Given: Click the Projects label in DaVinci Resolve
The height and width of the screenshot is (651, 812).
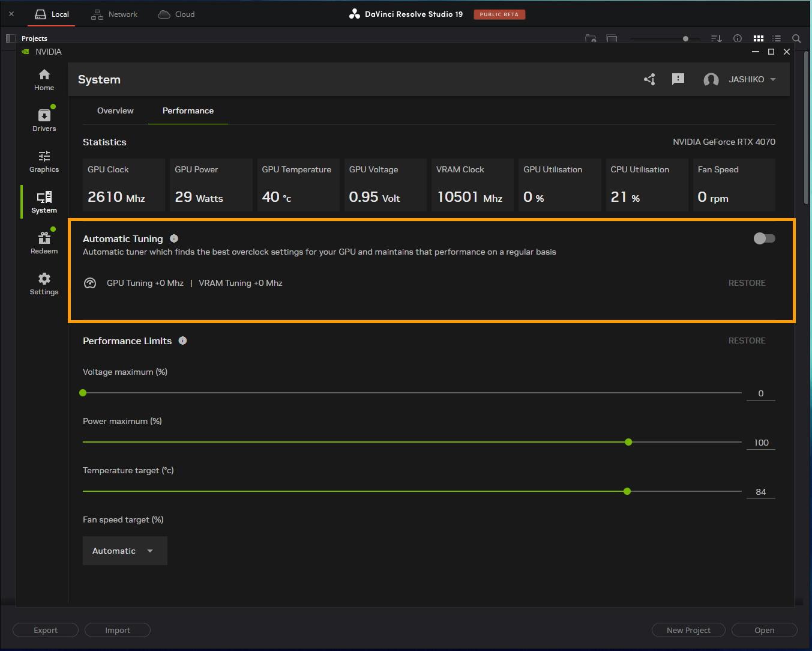Looking at the screenshot, I should pyautogui.click(x=34, y=38).
